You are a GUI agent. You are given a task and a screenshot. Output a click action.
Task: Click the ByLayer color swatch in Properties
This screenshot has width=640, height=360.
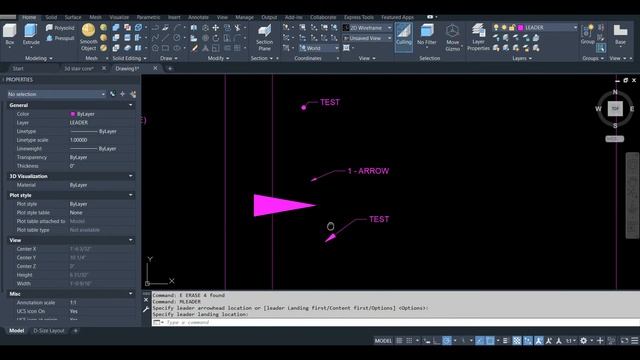pos(73,114)
